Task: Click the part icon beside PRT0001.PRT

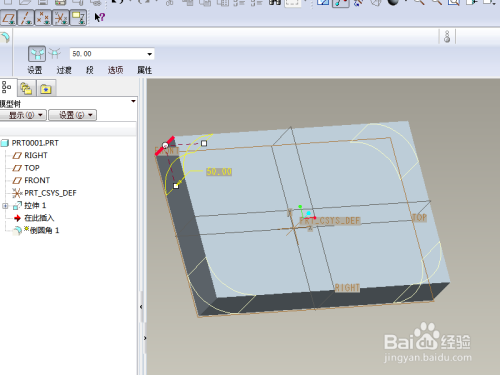Action: point(5,143)
